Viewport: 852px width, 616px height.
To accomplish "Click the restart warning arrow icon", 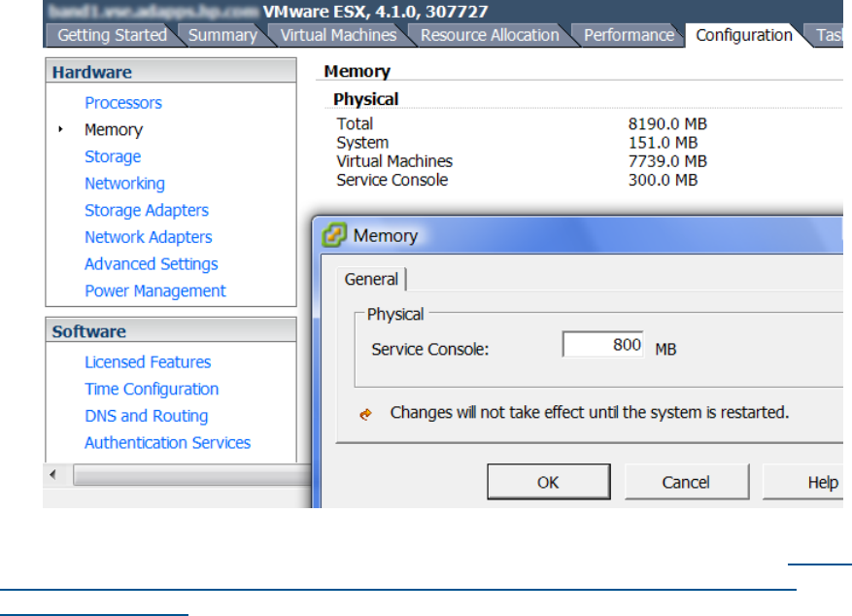I will [366, 413].
